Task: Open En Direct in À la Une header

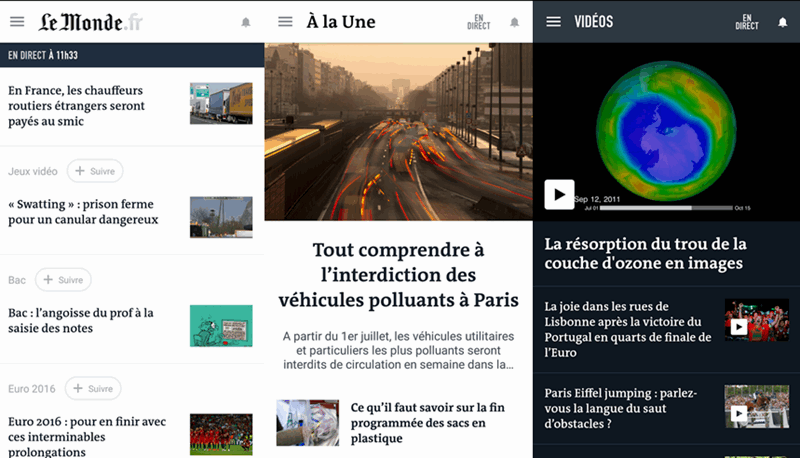Action: click(479, 22)
